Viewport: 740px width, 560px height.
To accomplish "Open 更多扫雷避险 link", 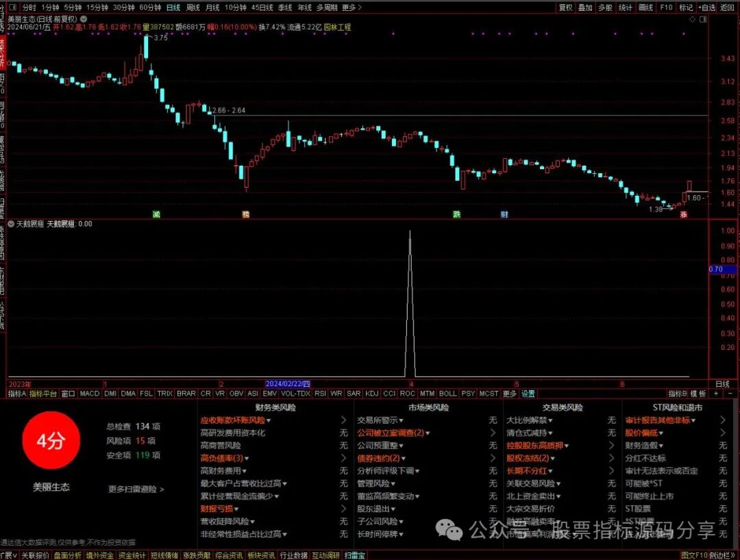I will [x=136, y=489].
